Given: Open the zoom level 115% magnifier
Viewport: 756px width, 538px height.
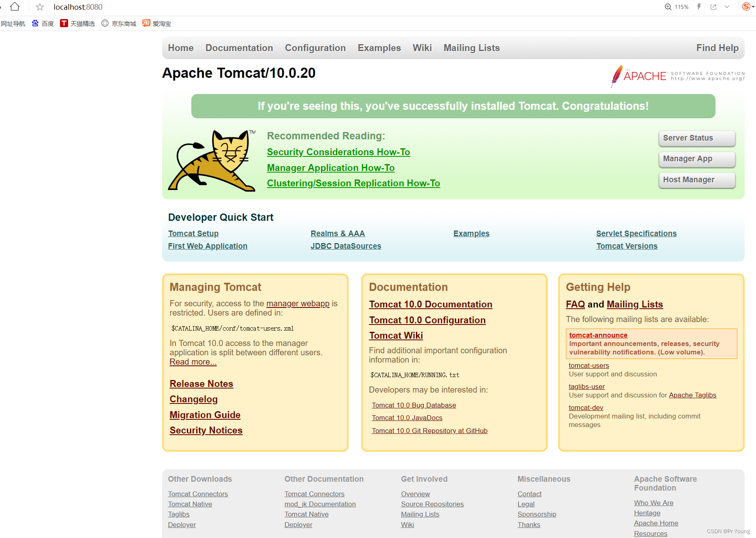Looking at the screenshot, I should [x=668, y=7].
